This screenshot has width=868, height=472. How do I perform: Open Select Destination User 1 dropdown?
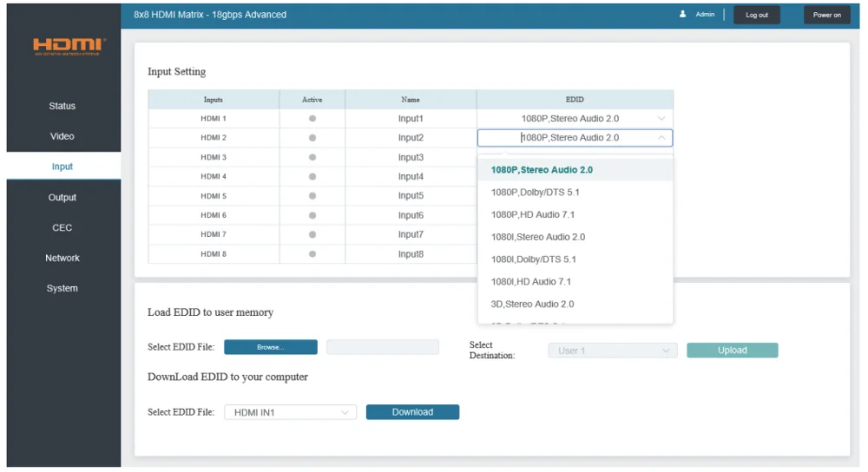[612, 351]
